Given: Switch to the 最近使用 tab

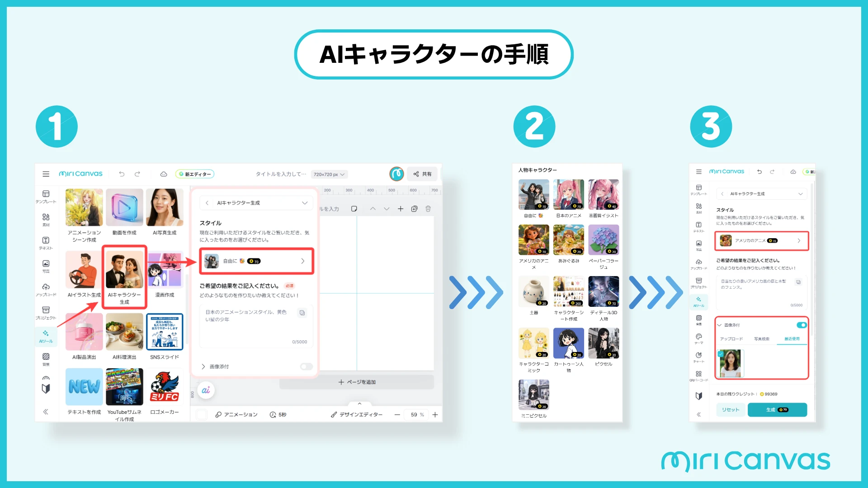Looking at the screenshot, I should (792, 339).
